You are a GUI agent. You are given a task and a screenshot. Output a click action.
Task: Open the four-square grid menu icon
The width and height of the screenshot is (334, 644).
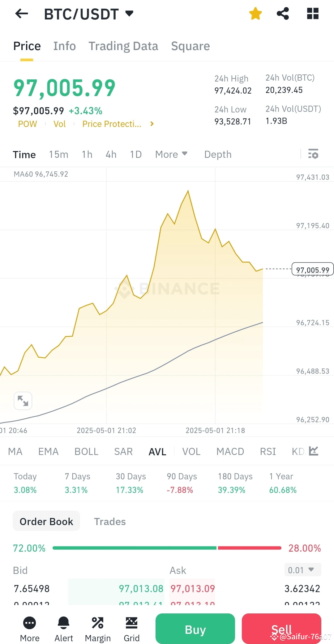(313, 14)
